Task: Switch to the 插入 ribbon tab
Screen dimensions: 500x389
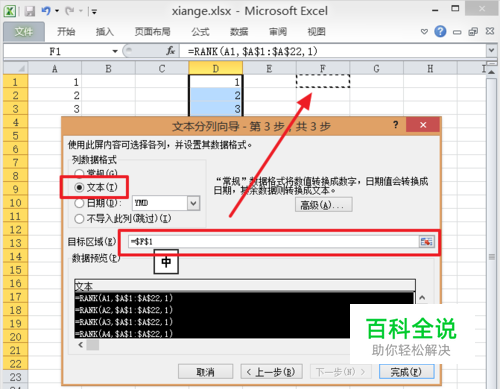Action: coord(105,32)
